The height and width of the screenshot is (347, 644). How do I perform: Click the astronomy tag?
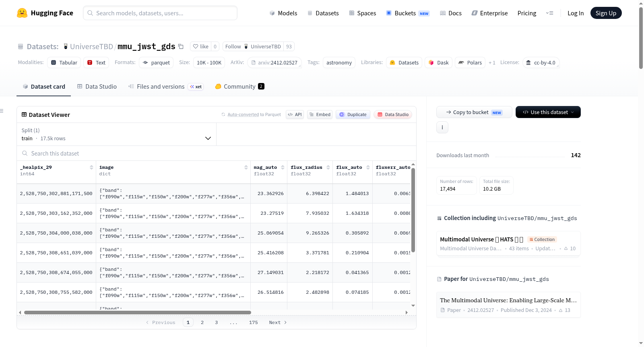click(x=339, y=62)
